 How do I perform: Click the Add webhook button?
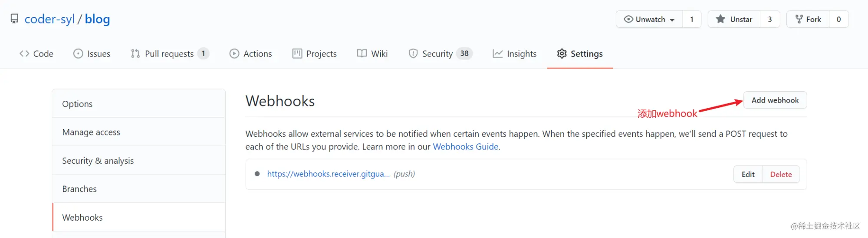[775, 100]
